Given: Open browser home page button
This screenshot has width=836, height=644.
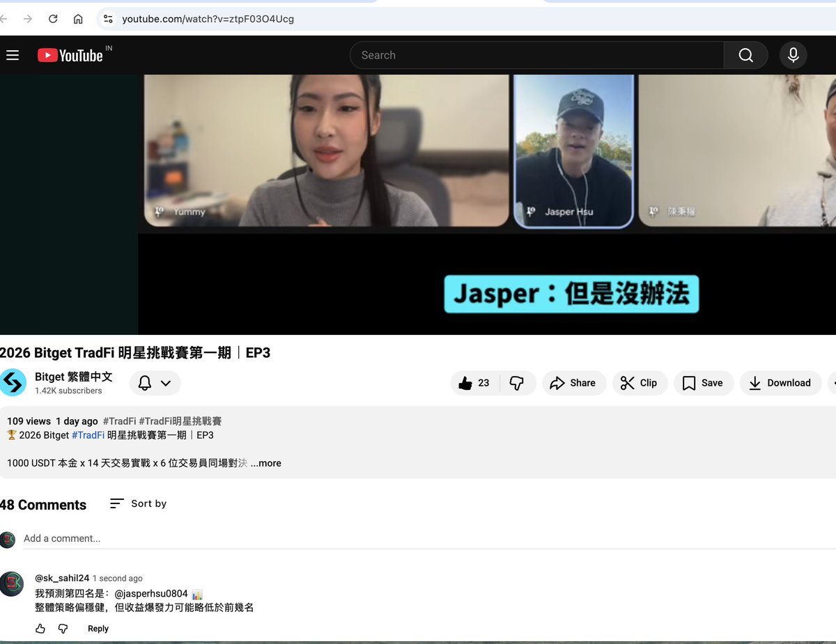Looking at the screenshot, I should point(78,19).
